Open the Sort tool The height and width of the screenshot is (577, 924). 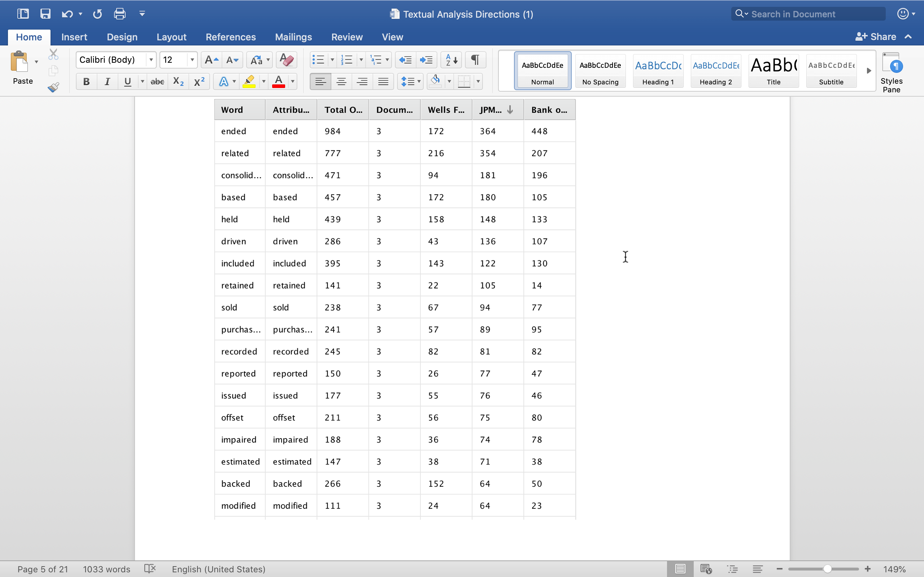coord(450,60)
